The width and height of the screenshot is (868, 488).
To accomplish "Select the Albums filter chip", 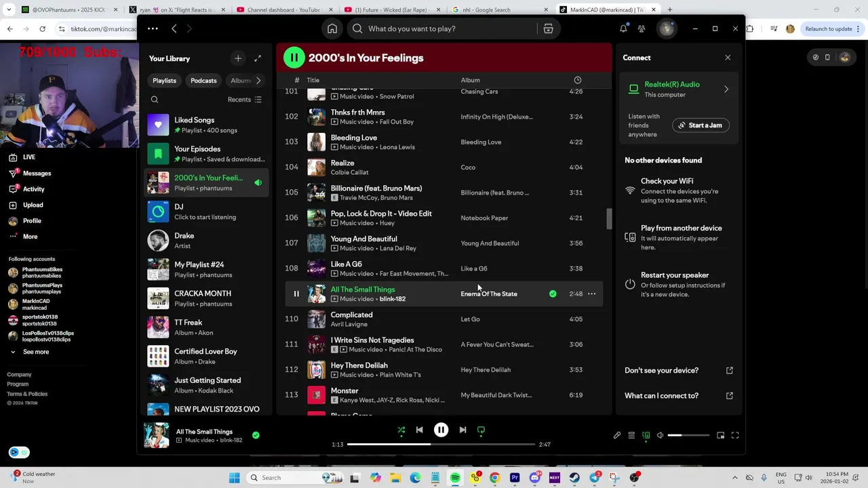I will click(241, 81).
